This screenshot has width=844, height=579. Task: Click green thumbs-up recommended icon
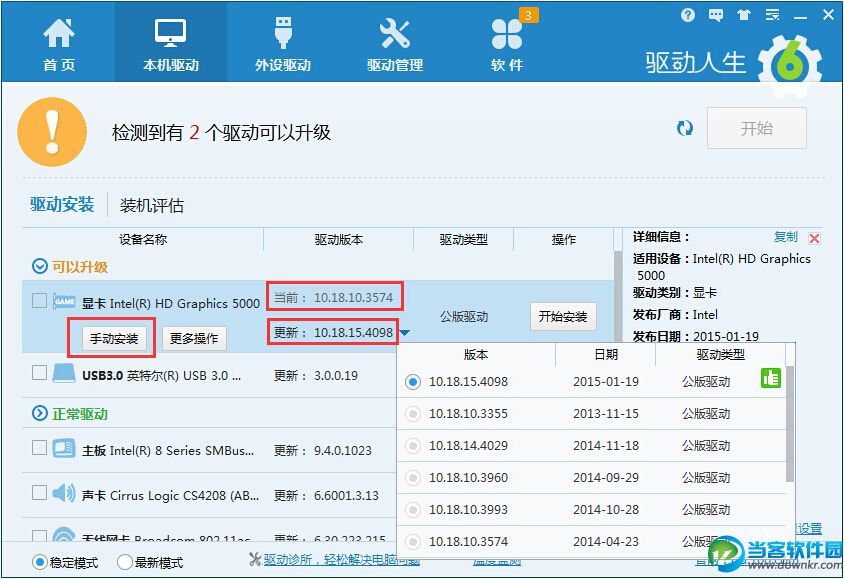tap(771, 378)
